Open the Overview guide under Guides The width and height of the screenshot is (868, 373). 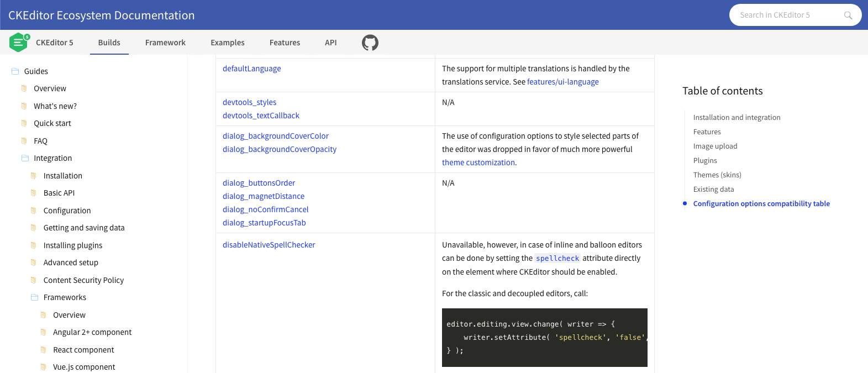(50, 88)
